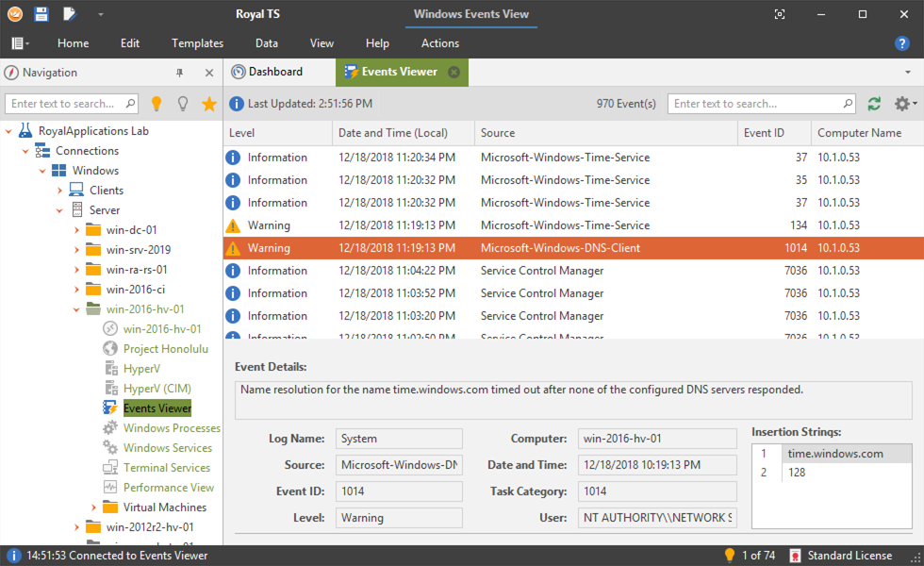Switch to the Dashboard tab
The width and height of the screenshot is (924, 566).
click(267, 72)
